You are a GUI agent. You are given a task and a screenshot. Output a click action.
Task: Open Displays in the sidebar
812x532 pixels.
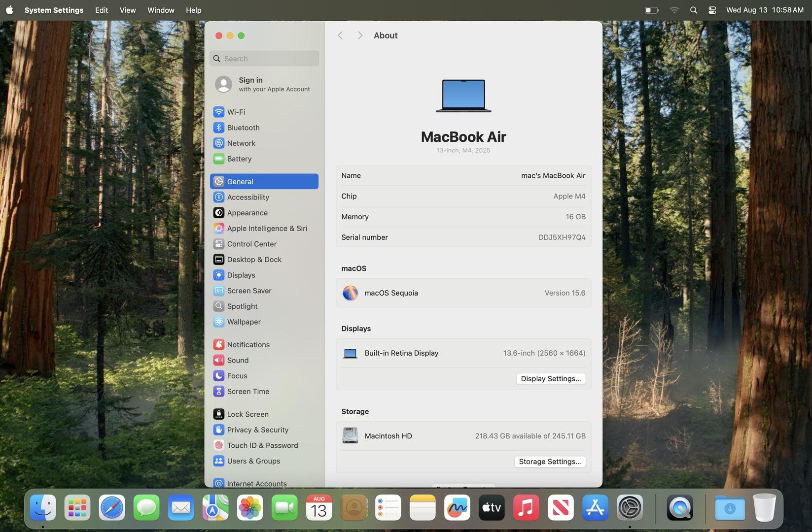pos(264,275)
